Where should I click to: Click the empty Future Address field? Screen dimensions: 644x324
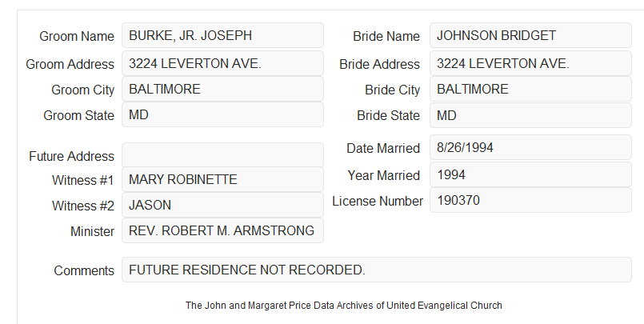pos(222,155)
